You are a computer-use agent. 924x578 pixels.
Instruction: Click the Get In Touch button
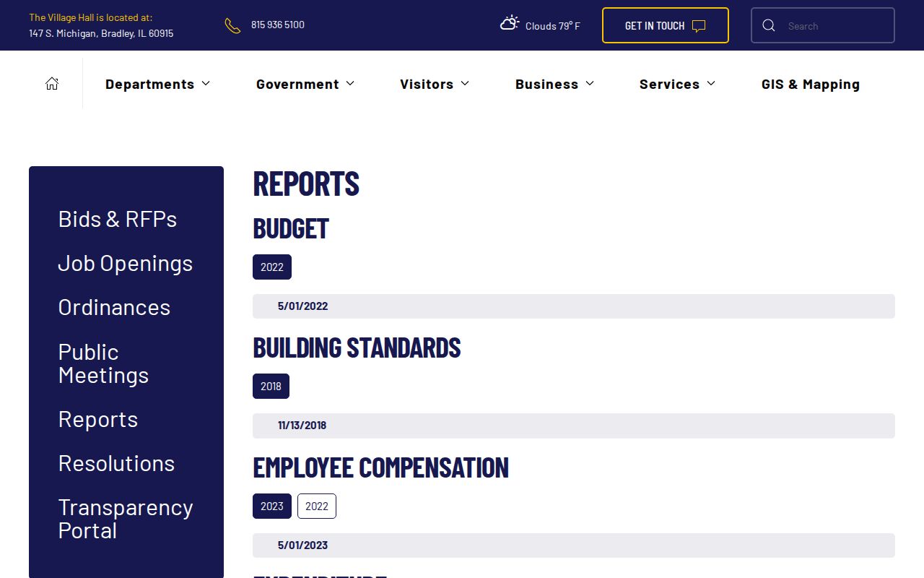pyautogui.click(x=666, y=25)
